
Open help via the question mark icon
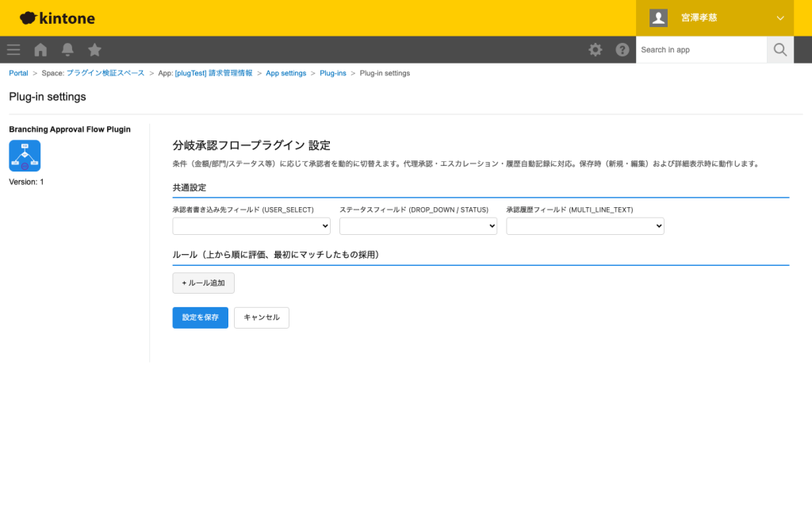622,49
